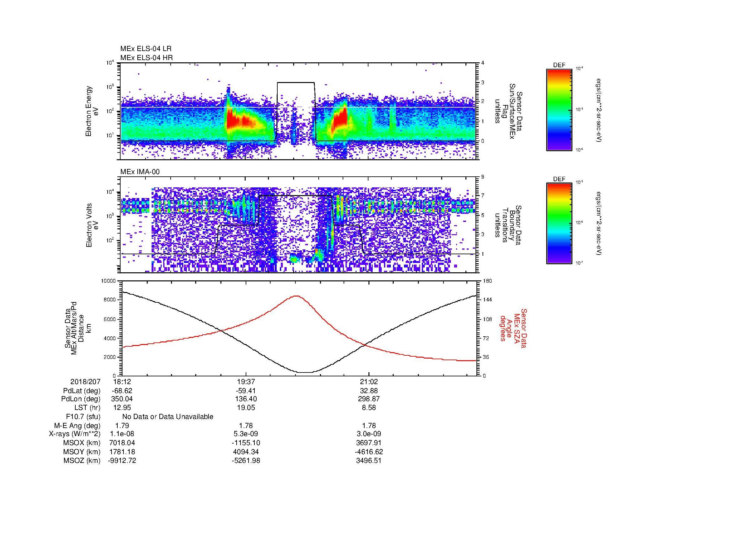The height and width of the screenshot is (534, 756).
Task: Click the time tick label '18:12'
Action: (x=122, y=382)
